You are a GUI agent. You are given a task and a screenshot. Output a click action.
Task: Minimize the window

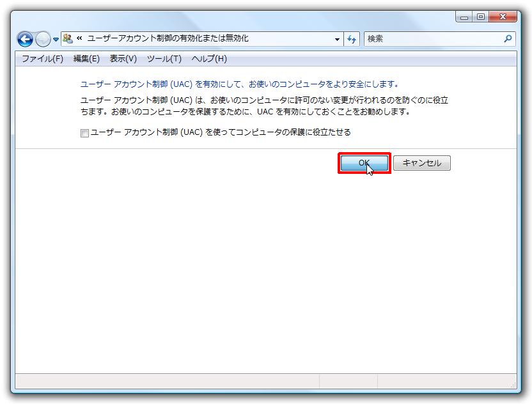(x=464, y=17)
